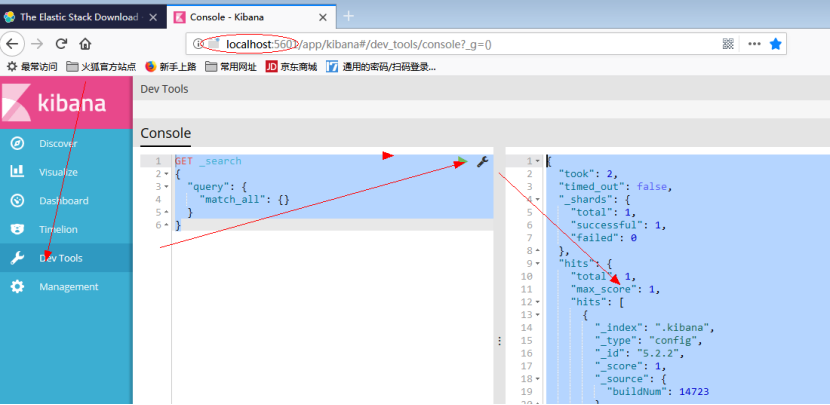Close the Console - Kibana tab
Screen dimensions: 830x405
click(322, 17)
